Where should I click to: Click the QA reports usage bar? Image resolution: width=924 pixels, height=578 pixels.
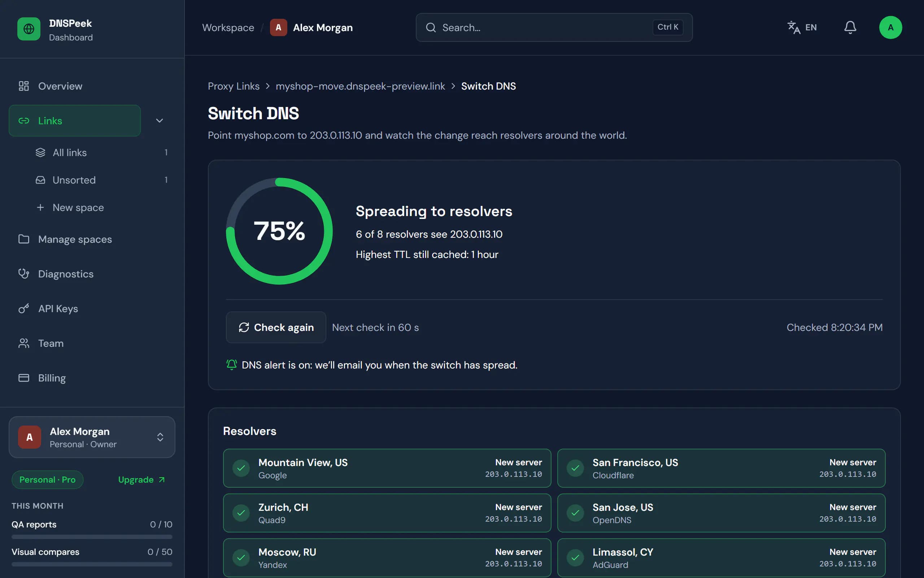pos(92,537)
